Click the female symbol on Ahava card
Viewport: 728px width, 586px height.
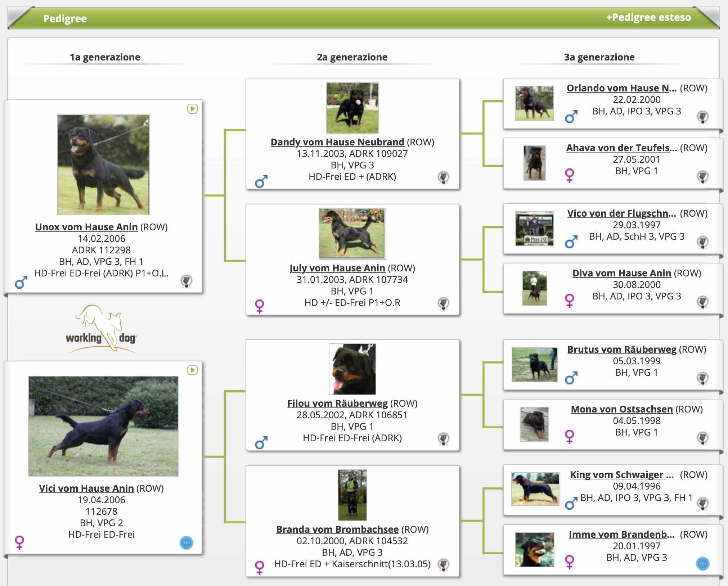coord(570,176)
